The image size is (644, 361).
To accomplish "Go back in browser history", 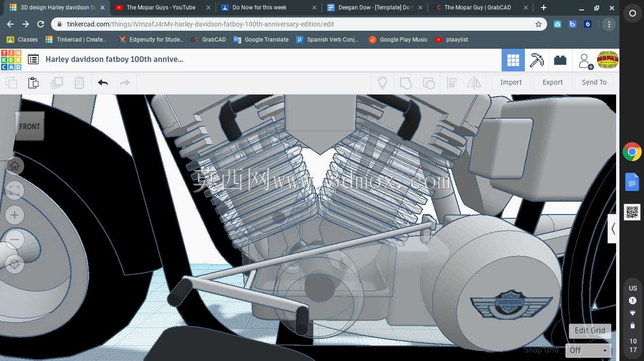I will click(10, 24).
